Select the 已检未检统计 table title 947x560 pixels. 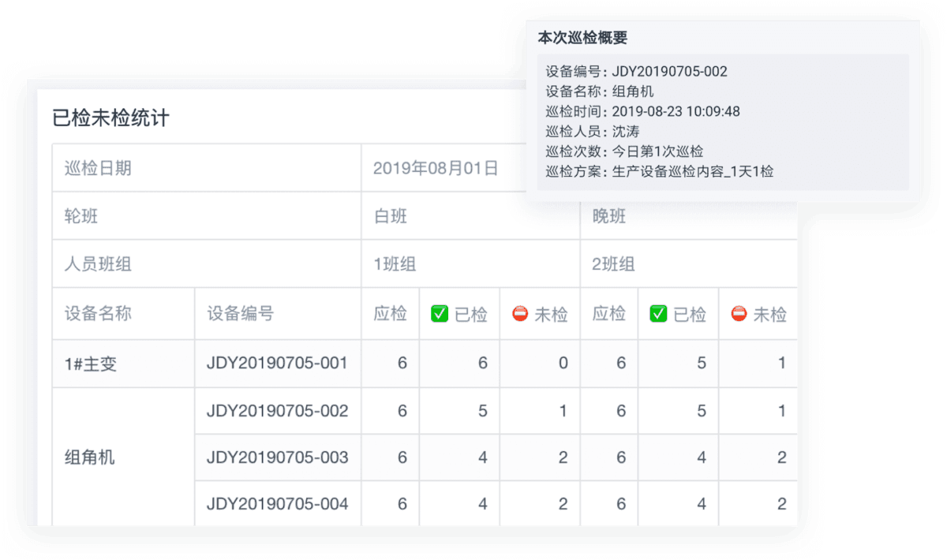coord(110,118)
